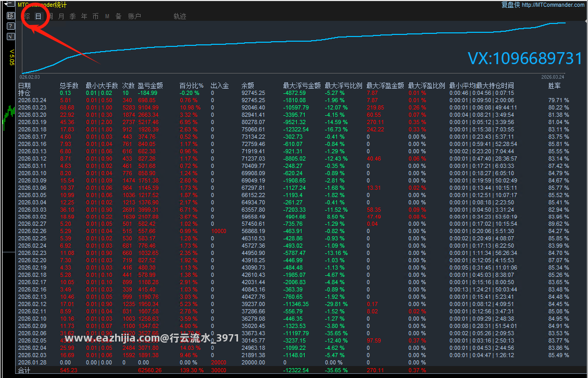The width and height of the screenshot is (588, 378).
Task: Click the 最大浮亏比例 column header
Action: pyautogui.click(x=344, y=86)
